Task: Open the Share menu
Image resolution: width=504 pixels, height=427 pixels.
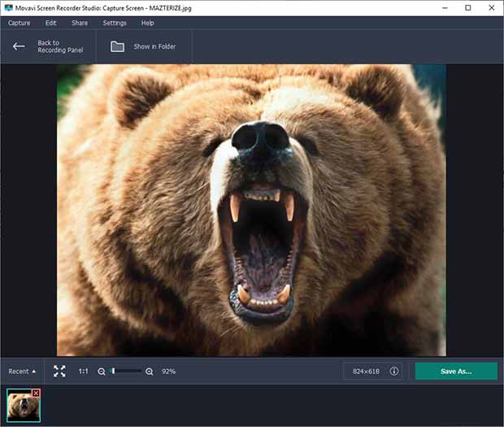Action: tap(80, 23)
